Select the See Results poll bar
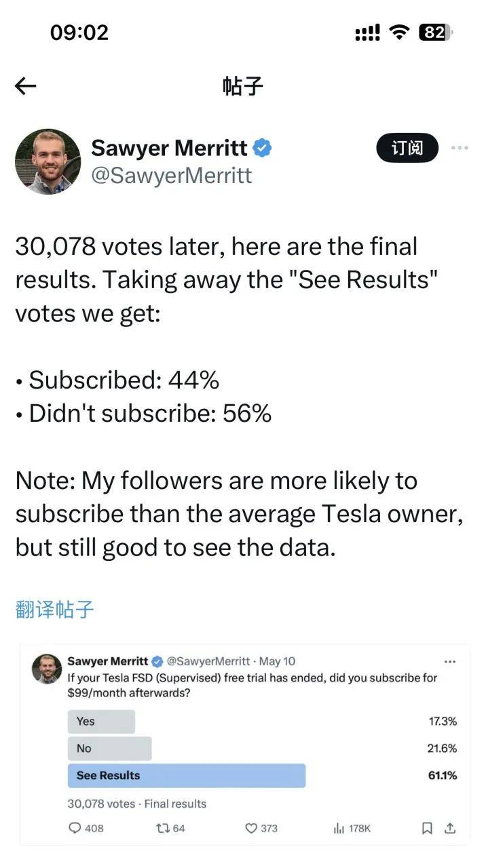The height and width of the screenshot is (868, 486). click(186, 776)
